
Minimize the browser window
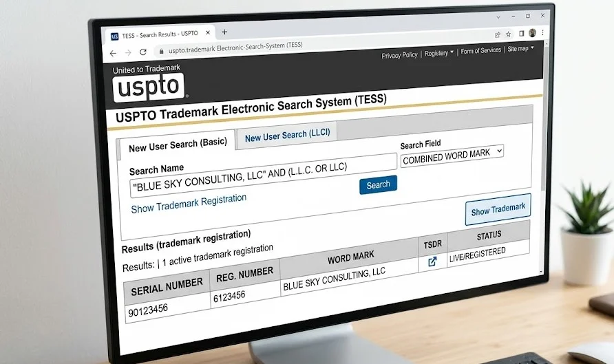tap(513, 17)
